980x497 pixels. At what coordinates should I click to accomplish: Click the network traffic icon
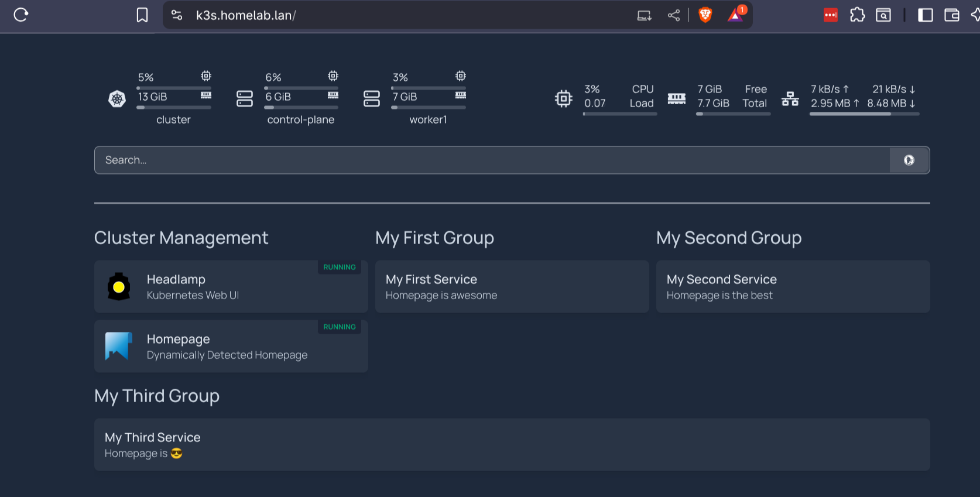(790, 98)
